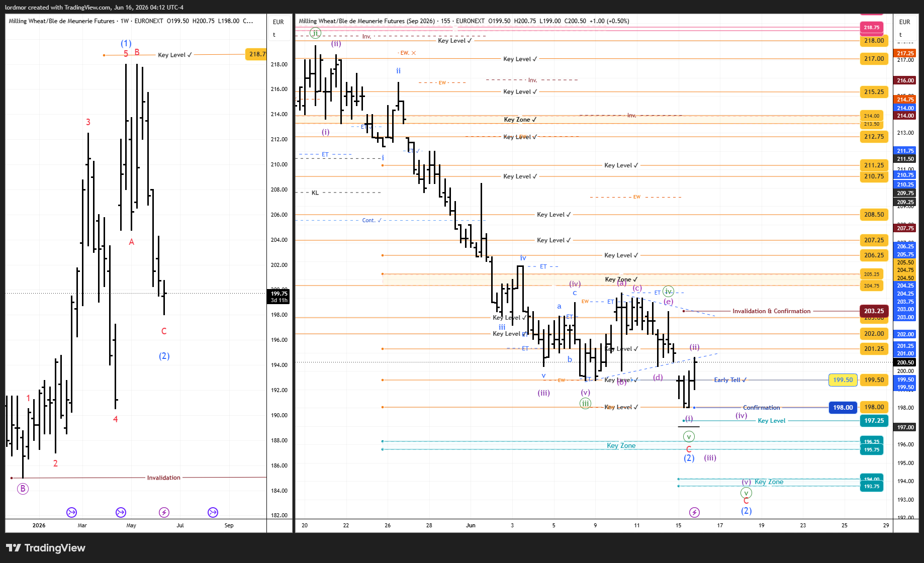Select the orange 211.25 price label

coord(874,165)
